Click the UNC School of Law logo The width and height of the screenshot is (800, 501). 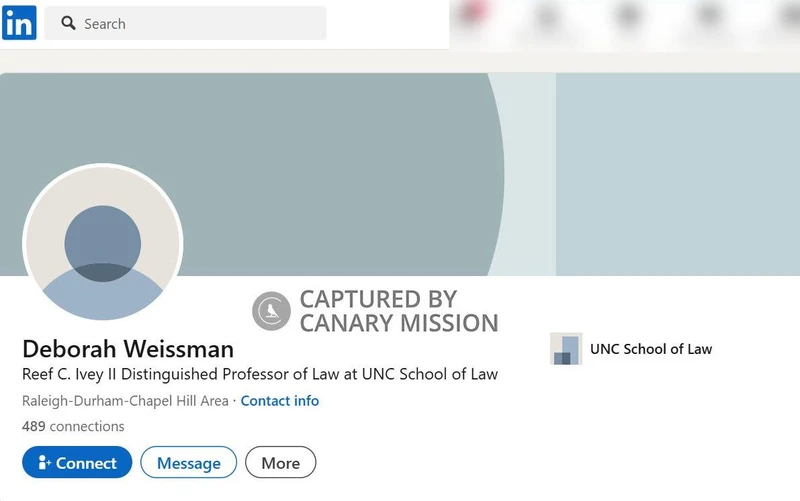point(566,349)
